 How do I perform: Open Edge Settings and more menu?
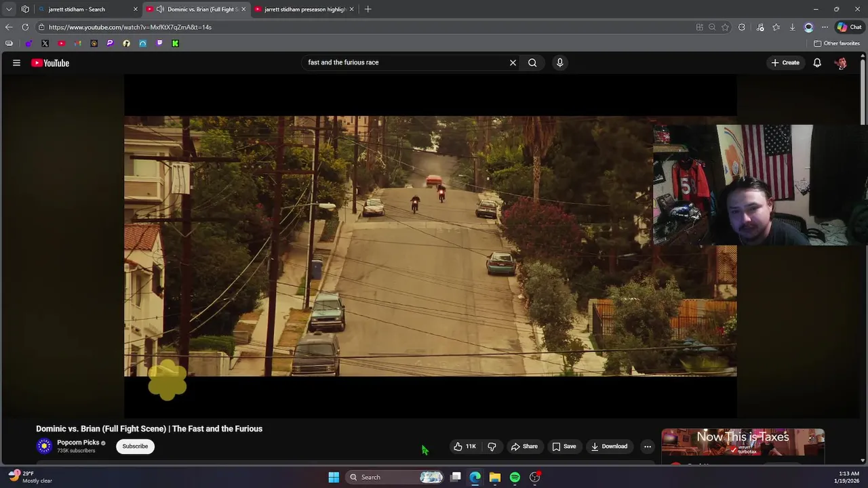coord(825,27)
